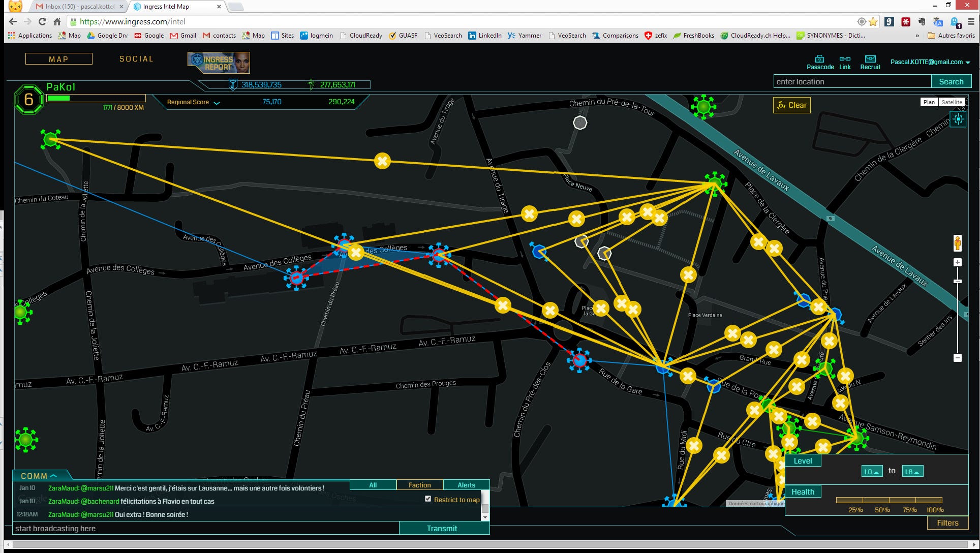Reload the page with the refresh icon

(42, 21)
